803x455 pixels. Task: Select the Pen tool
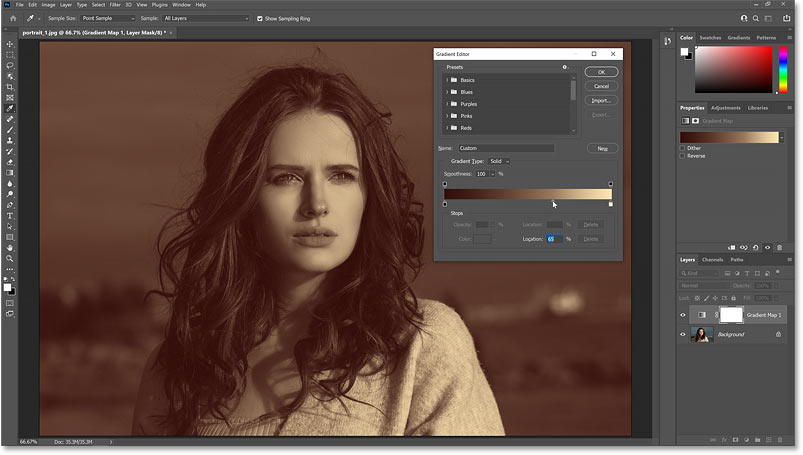[10, 205]
